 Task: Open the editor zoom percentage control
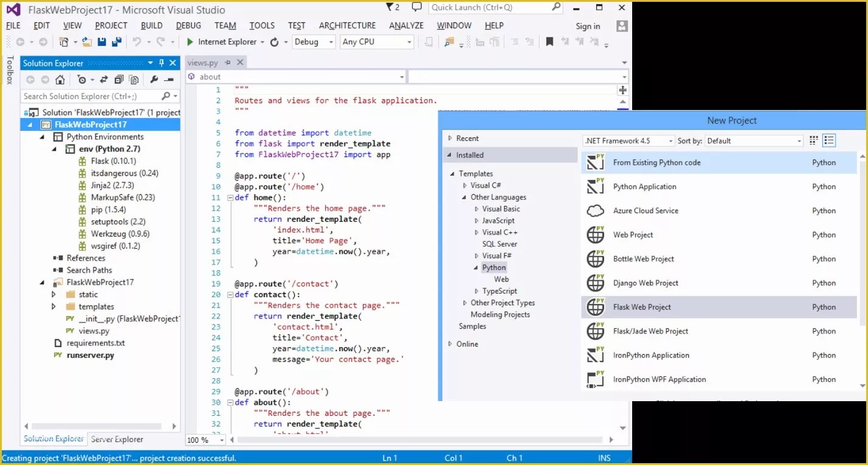(205, 439)
